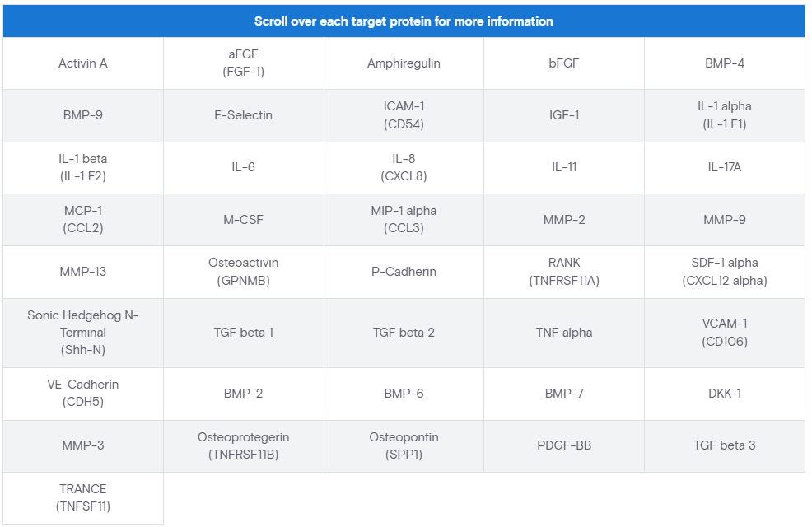Select the aFGF (FGF-1) target cell
The height and width of the screenshot is (527, 812).
243,63
